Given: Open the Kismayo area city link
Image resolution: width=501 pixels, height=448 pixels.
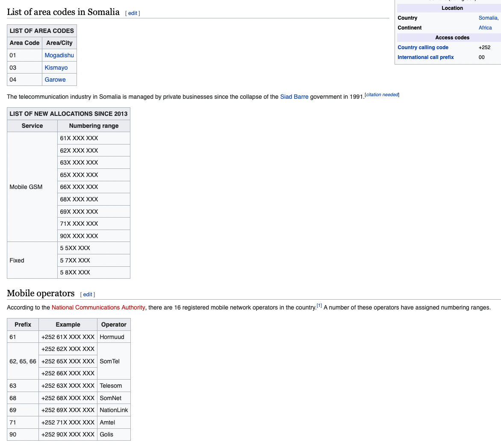Looking at the screenshot, I should pos(56,68).
